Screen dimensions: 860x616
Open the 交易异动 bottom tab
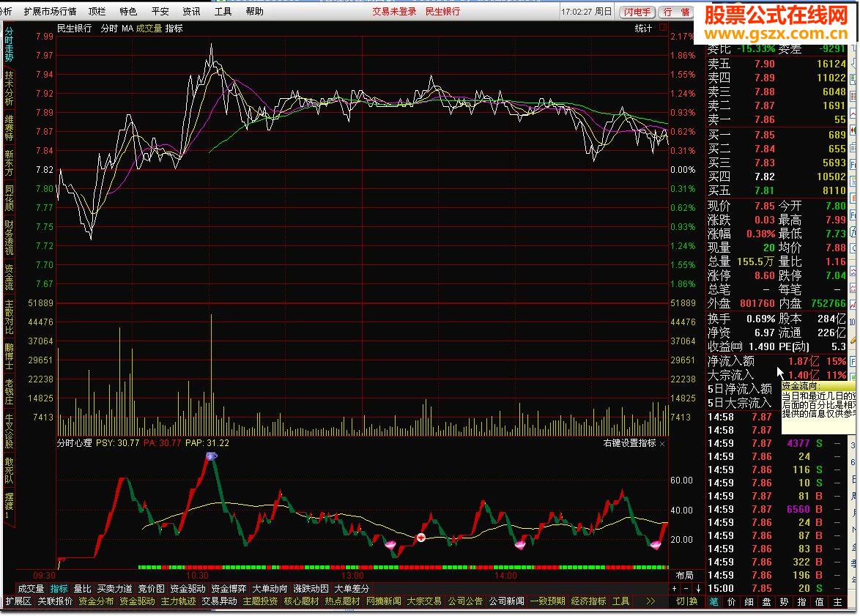pos(219,601)
